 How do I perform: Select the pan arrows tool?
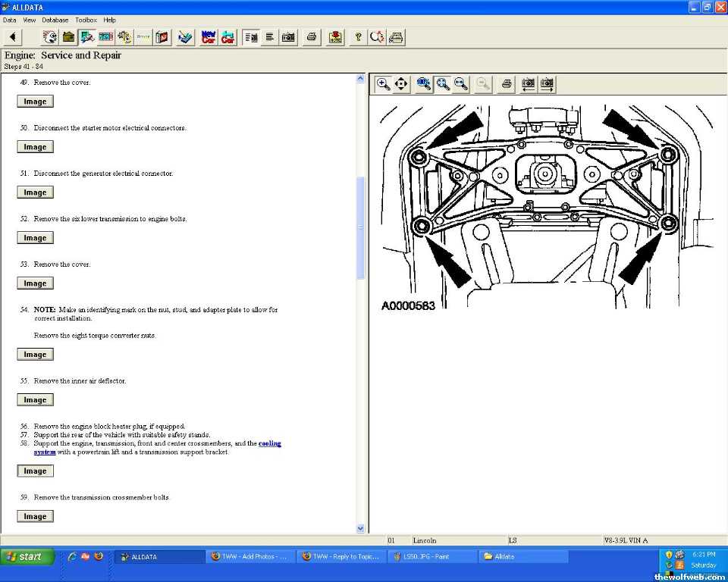point(402,84)
